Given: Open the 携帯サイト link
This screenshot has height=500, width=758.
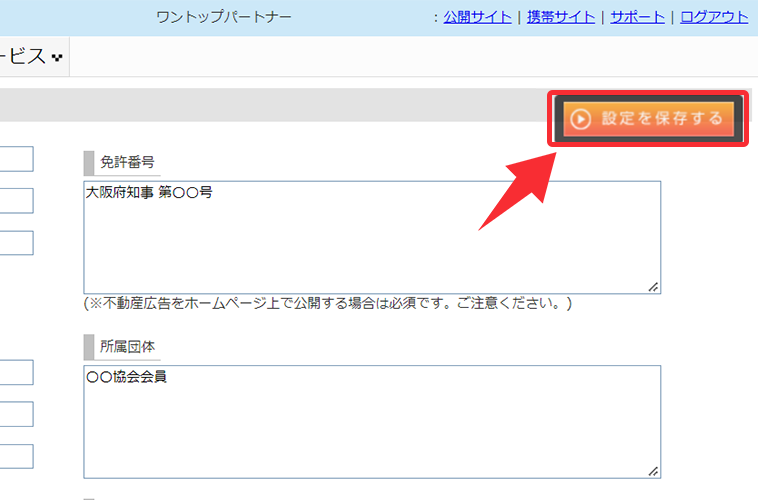Looking at the screenshot, I should (561, 17).
